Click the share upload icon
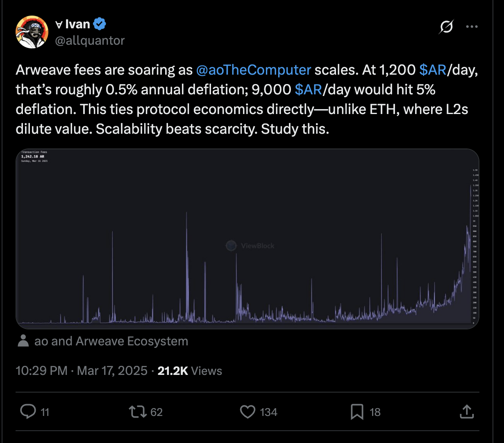The width and height of the screenshot is (504, 443). tap(466, 411)
